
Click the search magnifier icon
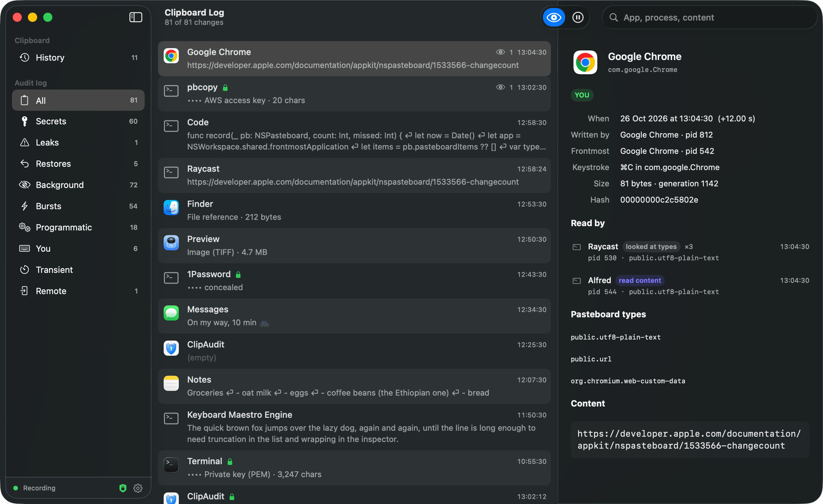pyautogui.click(x=614, y=17)
